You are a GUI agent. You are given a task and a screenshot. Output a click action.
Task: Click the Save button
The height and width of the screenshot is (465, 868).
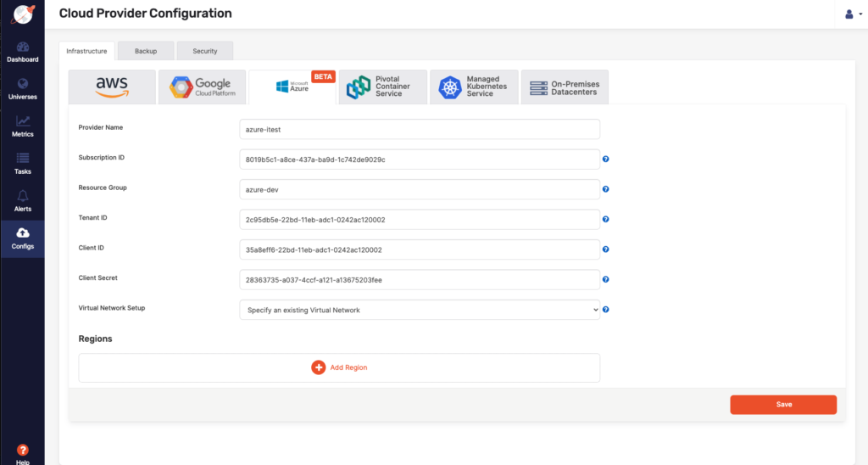pyautogui.click(x=783, y=405)
